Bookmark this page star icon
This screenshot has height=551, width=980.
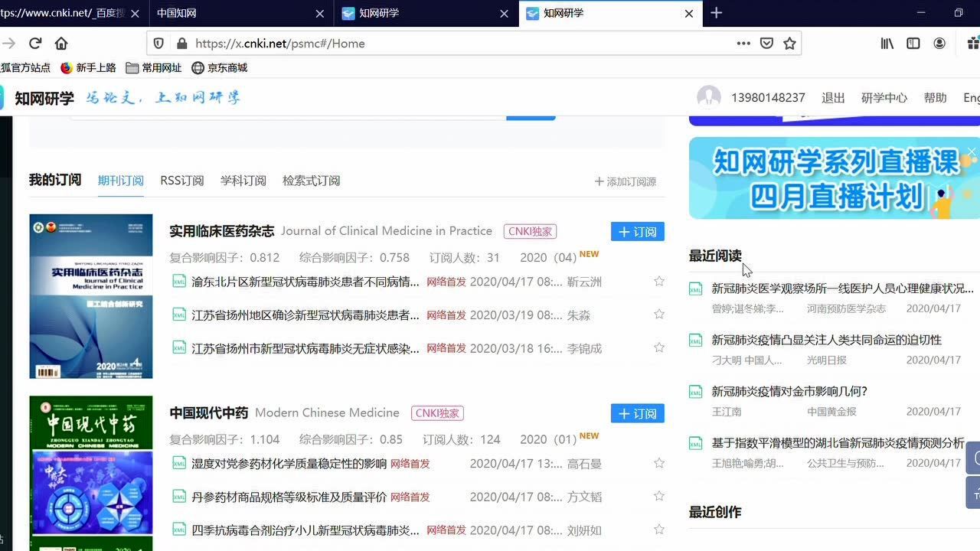tap(789, 44)
